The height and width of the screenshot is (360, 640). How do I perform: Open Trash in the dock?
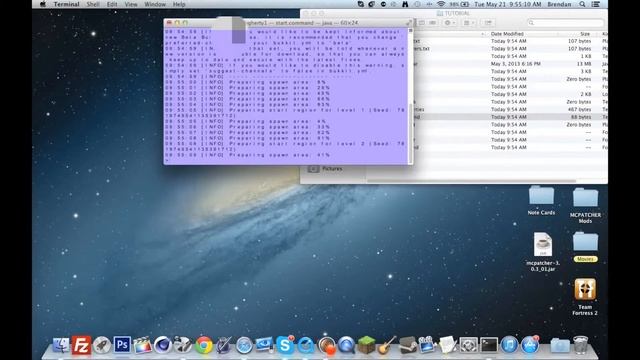pos(580,345)
